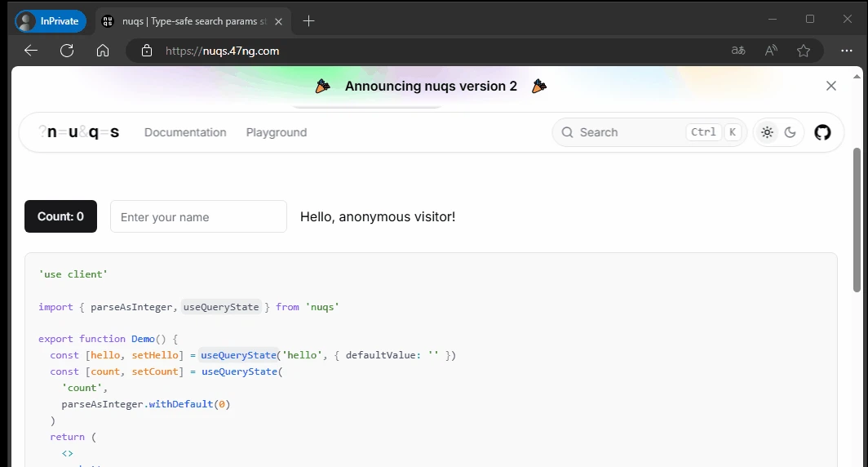Click parseAsInteger.withDefault(0) code text
Screen dimensions: 868x467
pos(145,404)
